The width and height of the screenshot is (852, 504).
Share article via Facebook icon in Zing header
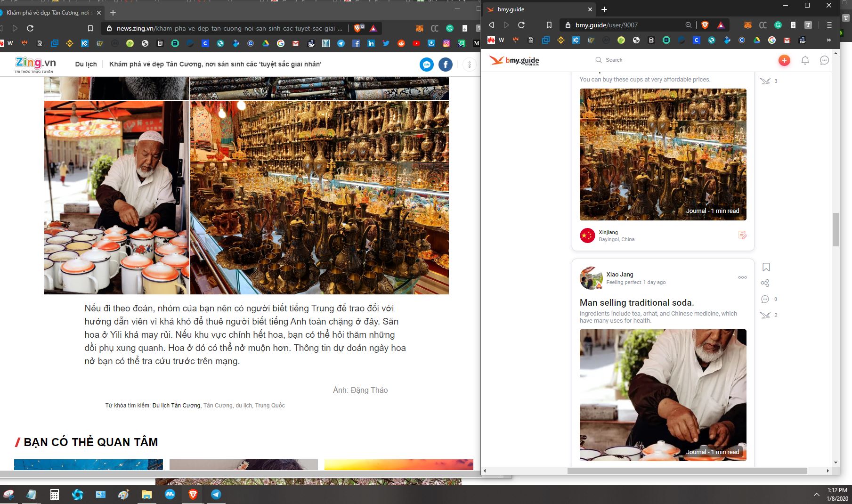[x=446, y=65]
